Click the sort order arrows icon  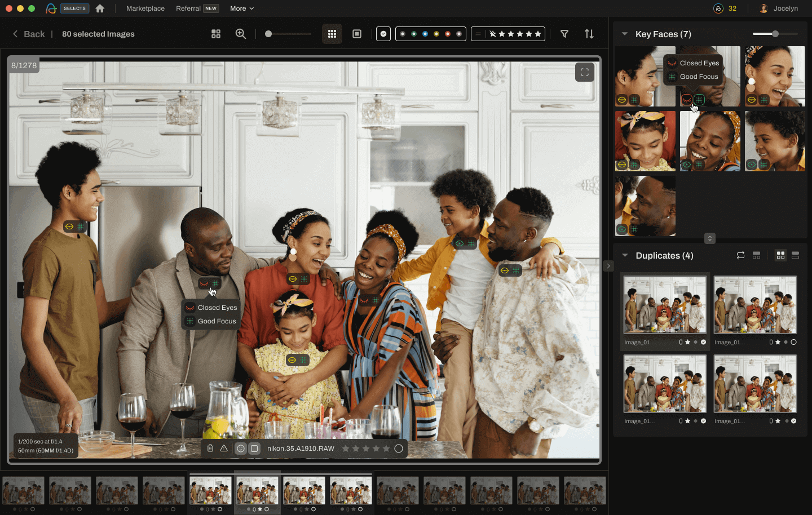click(589, 34)
